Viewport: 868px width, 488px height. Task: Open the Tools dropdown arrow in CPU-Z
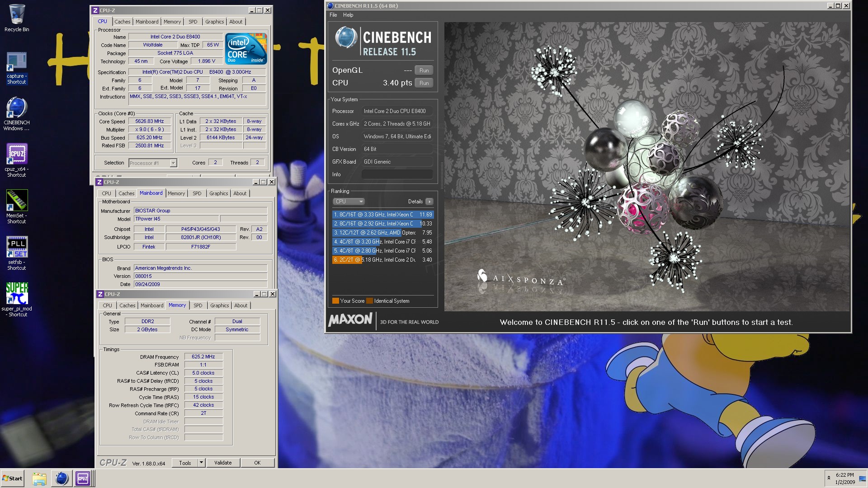pyautogui.click(x=202, y=463)
